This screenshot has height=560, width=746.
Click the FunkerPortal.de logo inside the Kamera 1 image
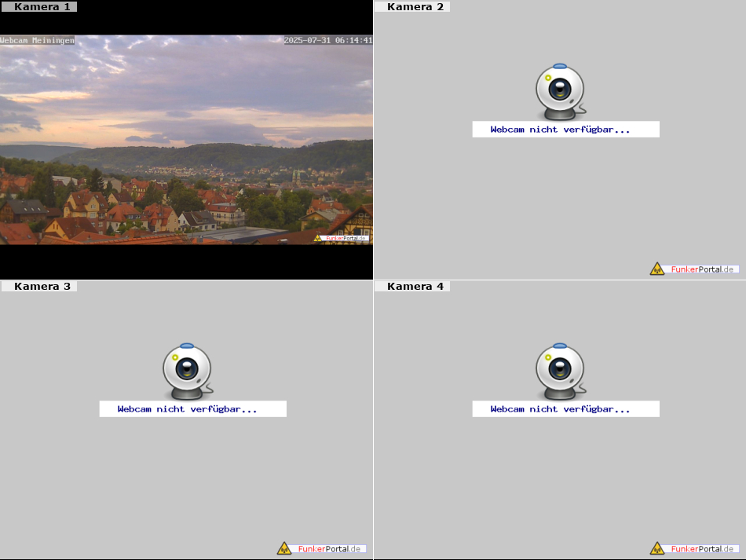pos(341,238)
